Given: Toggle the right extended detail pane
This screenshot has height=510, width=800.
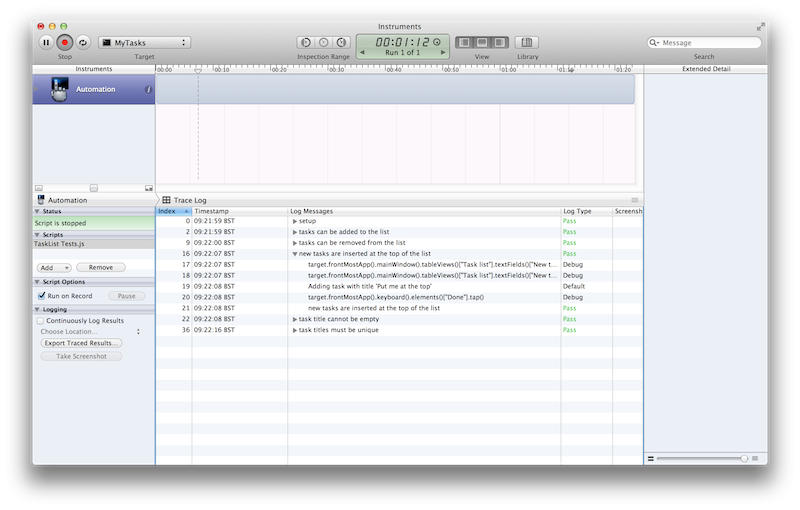Looking at the screenshot, I should [x=500, y=42].
